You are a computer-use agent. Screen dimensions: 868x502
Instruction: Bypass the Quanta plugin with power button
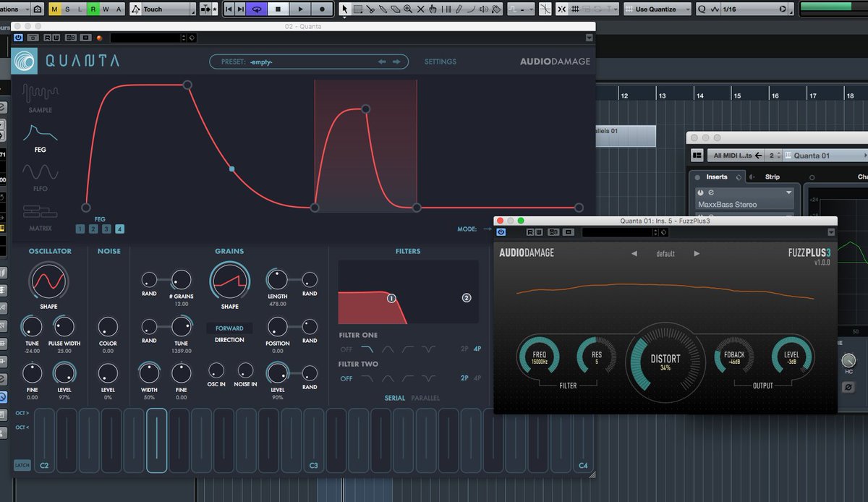pos(18,38)
